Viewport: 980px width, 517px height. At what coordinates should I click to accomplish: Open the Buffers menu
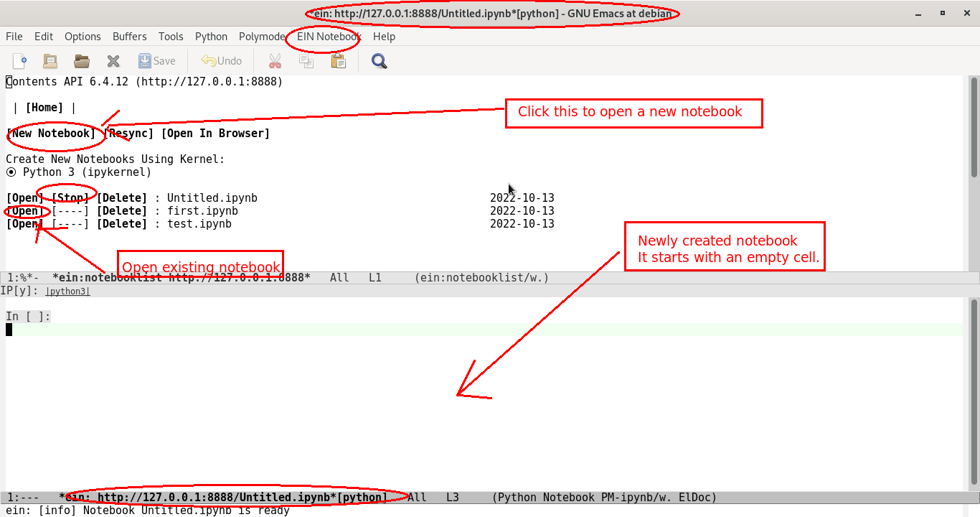point(130,37)
